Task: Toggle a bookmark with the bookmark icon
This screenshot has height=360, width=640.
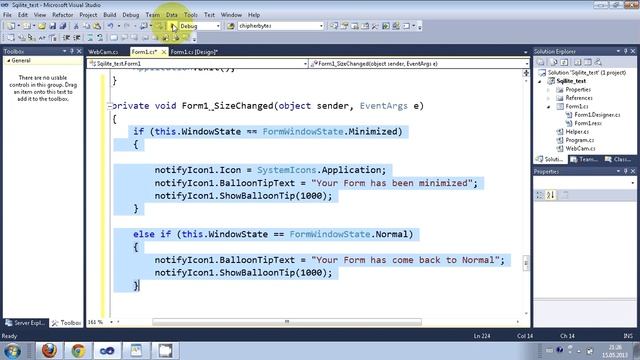Action: [x=113, y=38]
